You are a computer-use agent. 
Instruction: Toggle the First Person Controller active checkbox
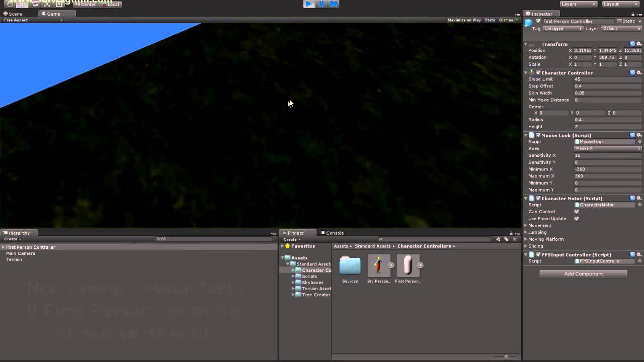tap(538, 22)
